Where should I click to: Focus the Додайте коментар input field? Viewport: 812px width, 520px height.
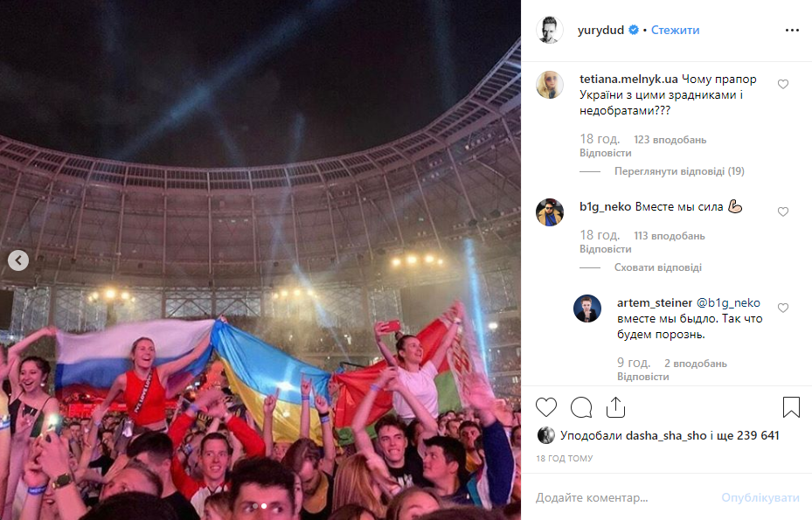click(624, 498)
